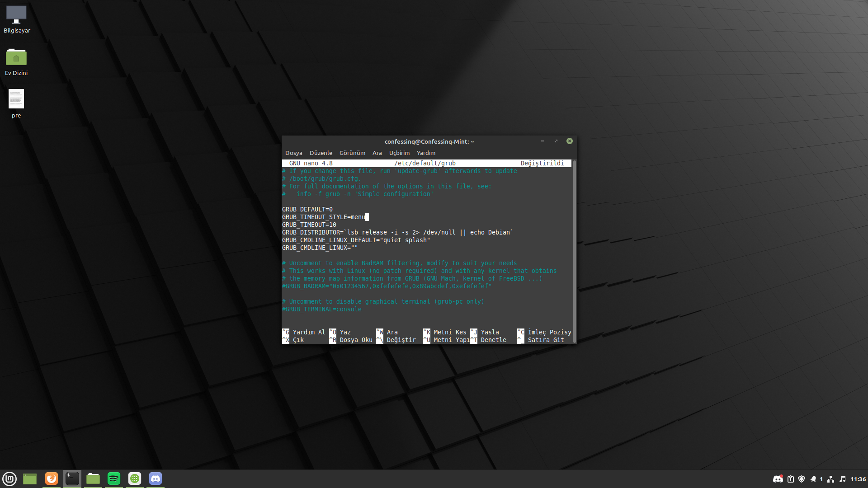The height and width of the screenshot is (488, 868).
Task: Click the notifications bell in tray
Action: click(813, 479)
